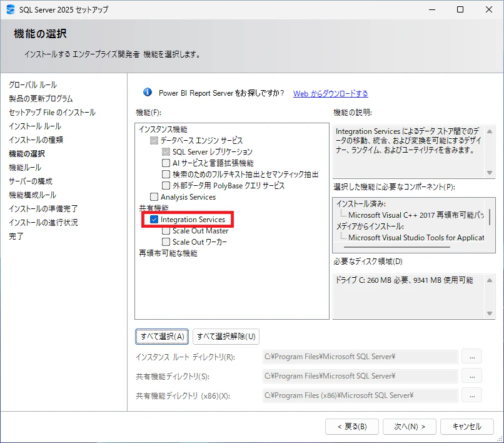Select セットアップ File のインストール step
This screenshot has height=443, width=504.
(x=52, y=113)
